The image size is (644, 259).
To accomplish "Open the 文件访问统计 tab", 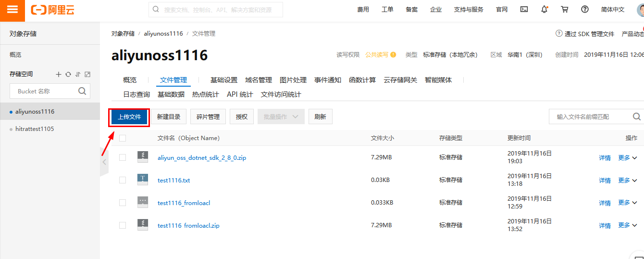I will tap(281, 94).
